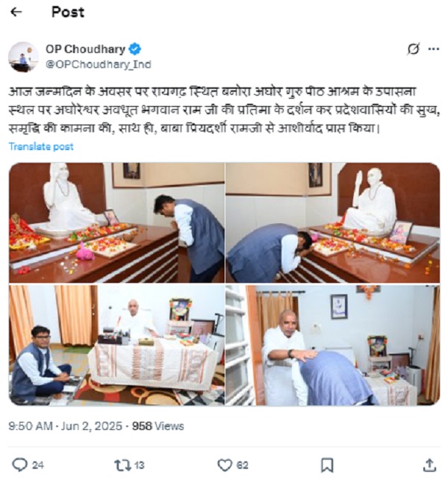
Task: Click the 9:50 AM Jun 2, 2025 timestamp
Action: coord(65,426)
